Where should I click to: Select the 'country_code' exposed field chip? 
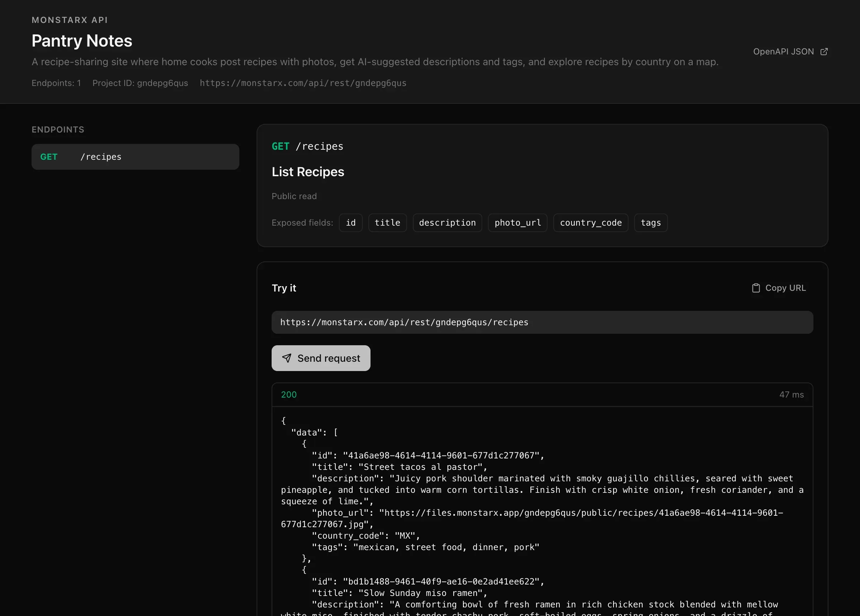click(x=591, y=222)
